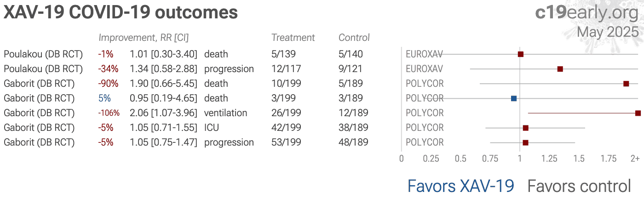Click the blue square marker at 0.95
Screen dimensions: 644x197
pos(514,98)
